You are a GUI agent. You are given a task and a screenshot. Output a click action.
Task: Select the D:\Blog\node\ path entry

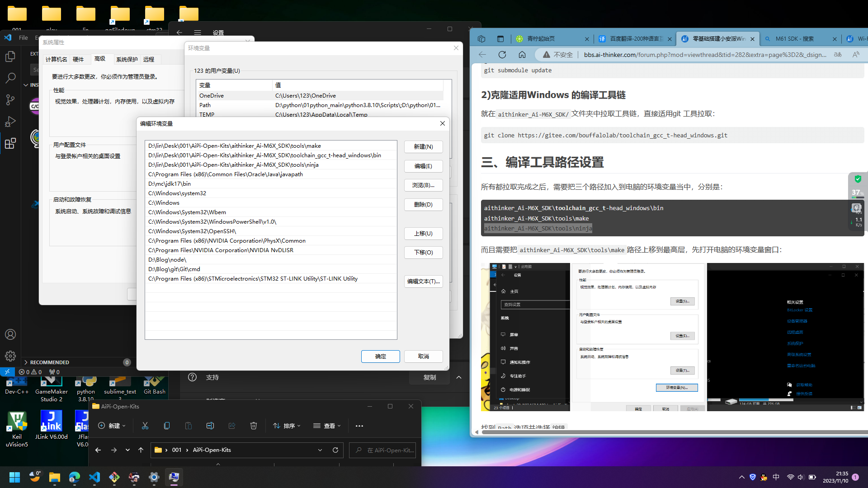pyautogui.click(x=271, y=260)
